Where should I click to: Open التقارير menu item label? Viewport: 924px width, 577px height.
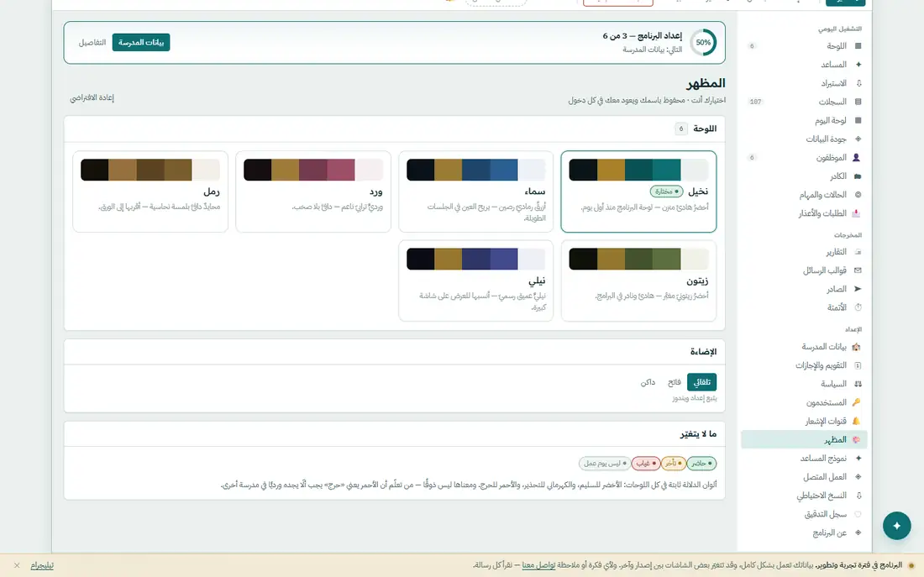tap(836, 252)
